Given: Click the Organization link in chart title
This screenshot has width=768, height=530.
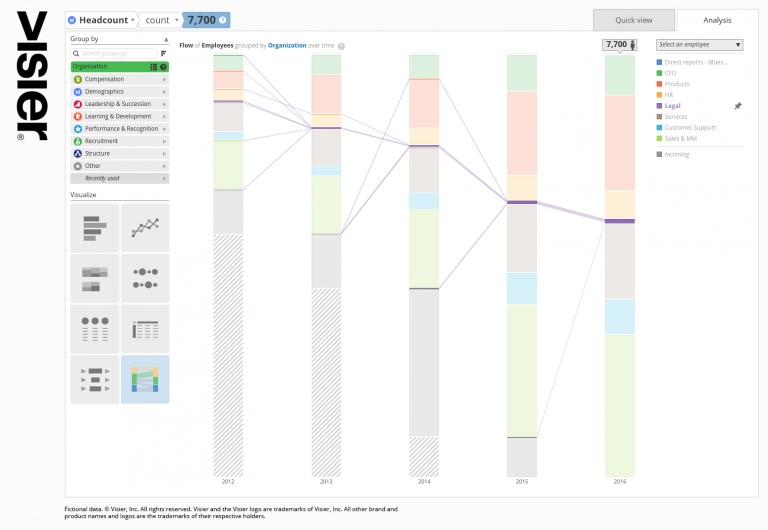Looking at the screenshot, I should coord(287,46).
